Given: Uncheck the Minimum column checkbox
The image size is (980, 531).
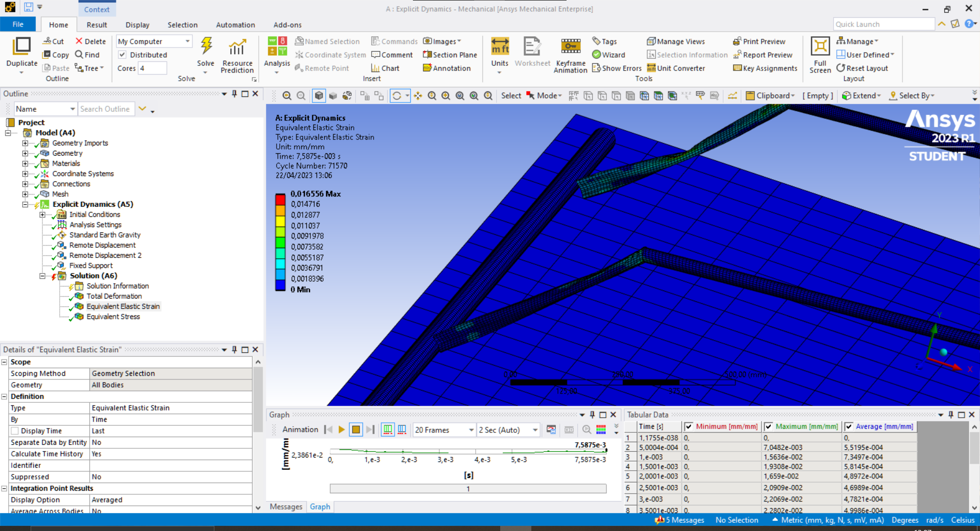Looking at the screenshot, I should click(689, 427).
